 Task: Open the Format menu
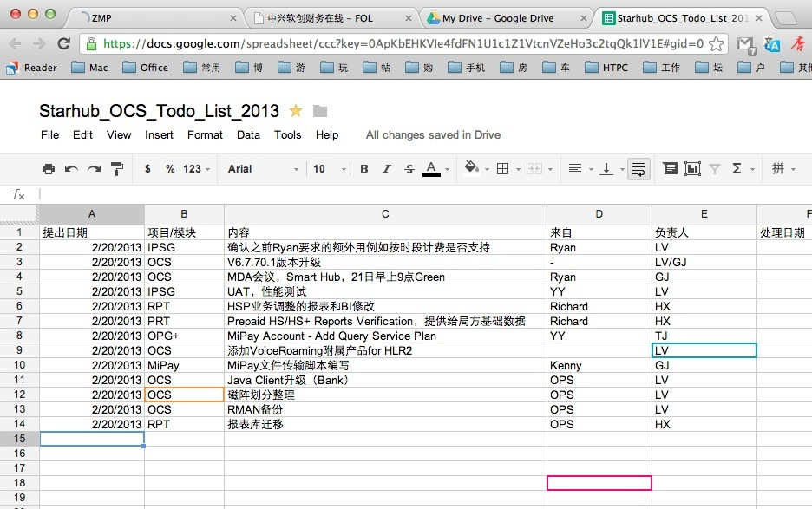(205, 134)
